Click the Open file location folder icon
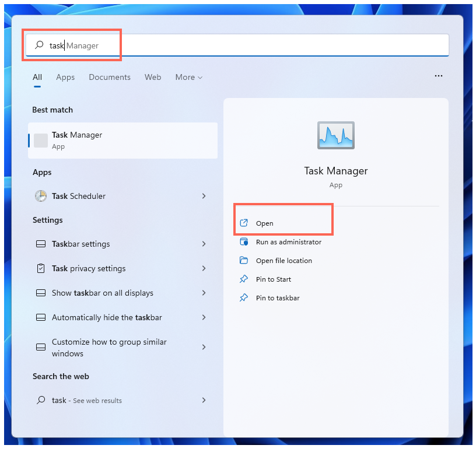This screenshot has height=452, width=476. tap(244, 261)
